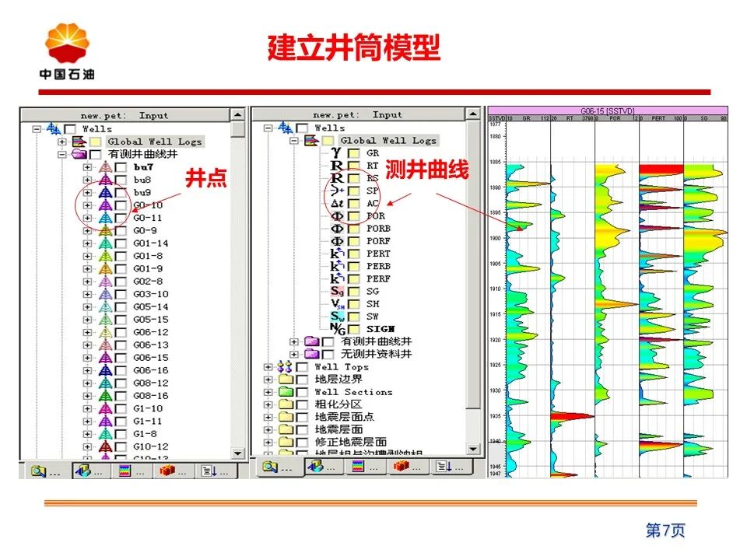Click scroll-down arrow of left panel
The width and height of the screenshot is (747, 560).
pos(237,453)
